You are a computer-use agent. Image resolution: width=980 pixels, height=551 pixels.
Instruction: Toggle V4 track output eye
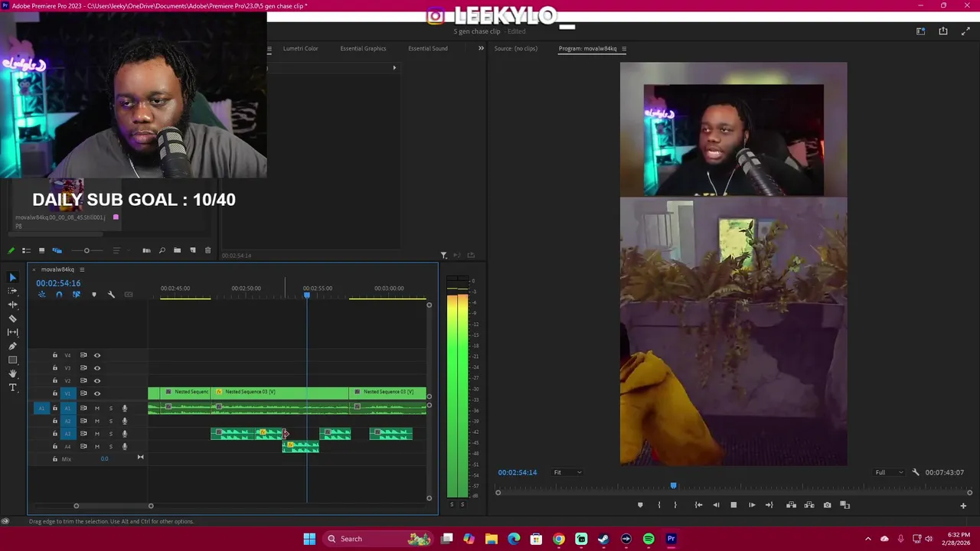click(x=97, y=355)
